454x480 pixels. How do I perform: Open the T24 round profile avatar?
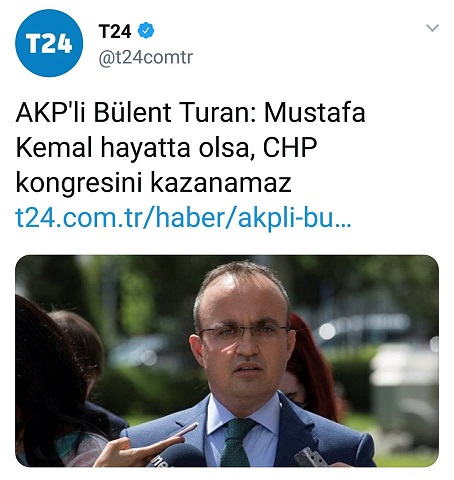[49, 43]
